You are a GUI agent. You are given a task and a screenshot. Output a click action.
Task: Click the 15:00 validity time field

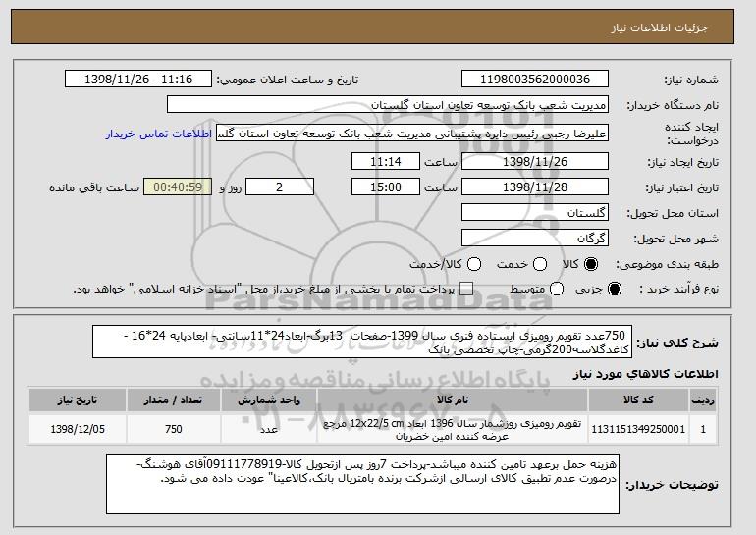tap(386, 187)
